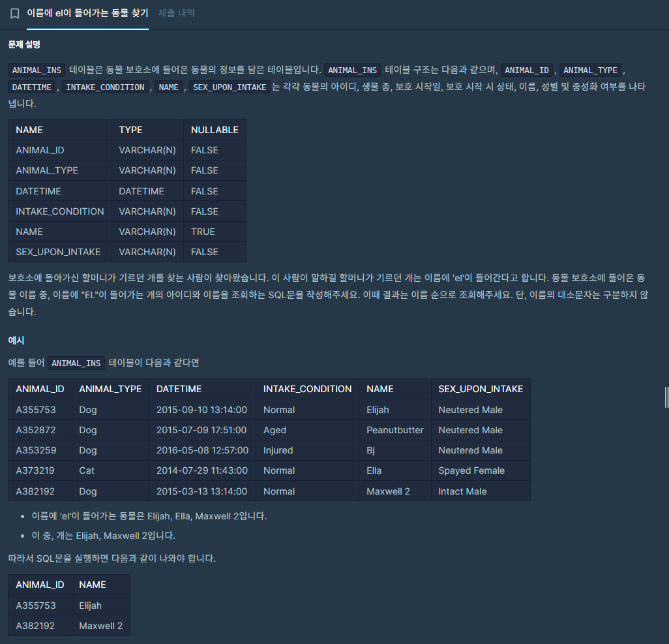
Task: Click INTAKE_CONDITION header in example data table
Action: pyautogui.click(x=307, y=389)
